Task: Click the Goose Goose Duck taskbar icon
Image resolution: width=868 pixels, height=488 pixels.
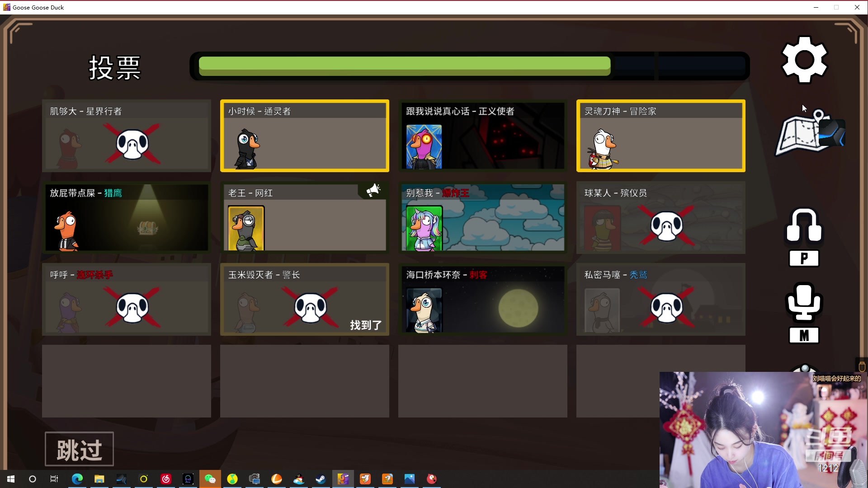Action: [x=343, y=479]
